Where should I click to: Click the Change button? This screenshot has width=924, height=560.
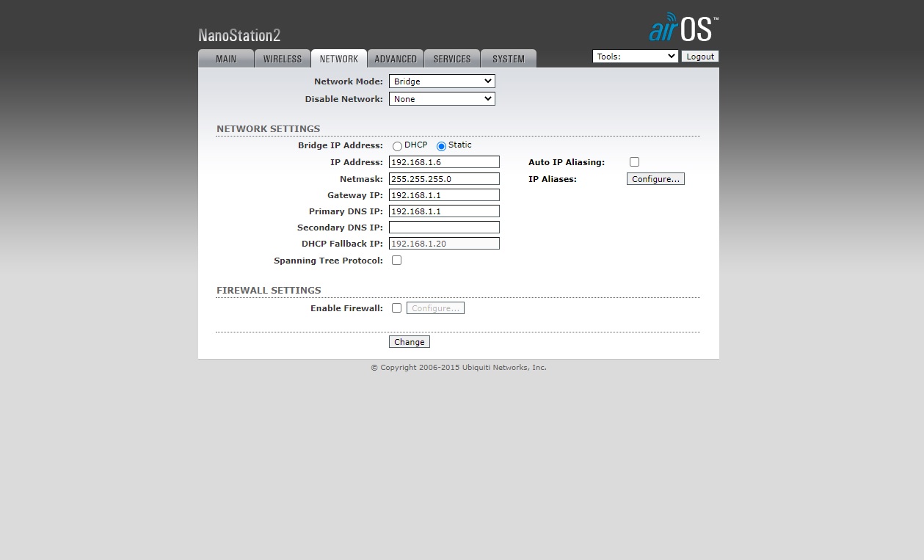(409, 342)
